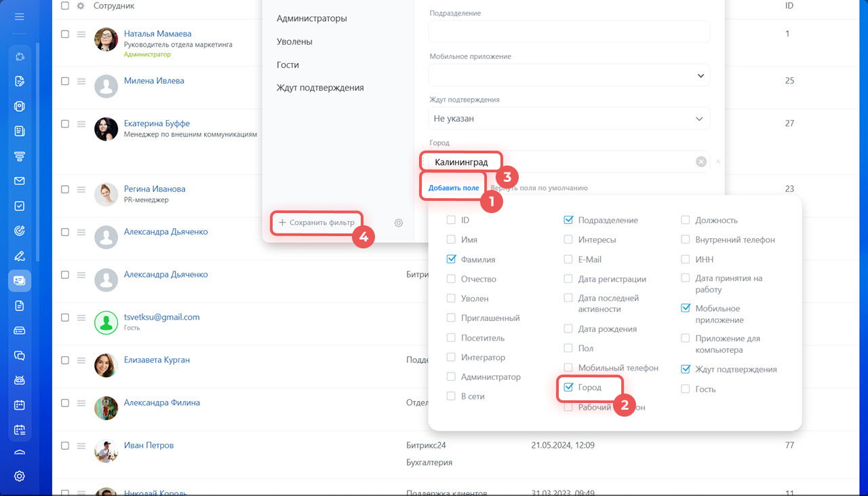Viewport: 868px width, 496px height.
Task: Open Елизавета Курган avatar photo
Action: click(106, 365)
